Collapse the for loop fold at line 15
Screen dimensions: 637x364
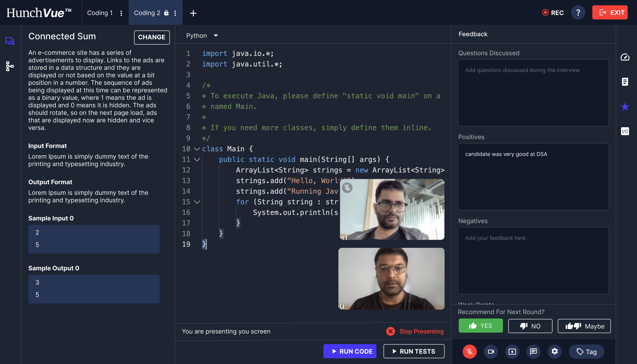click(x=197, y=202)
